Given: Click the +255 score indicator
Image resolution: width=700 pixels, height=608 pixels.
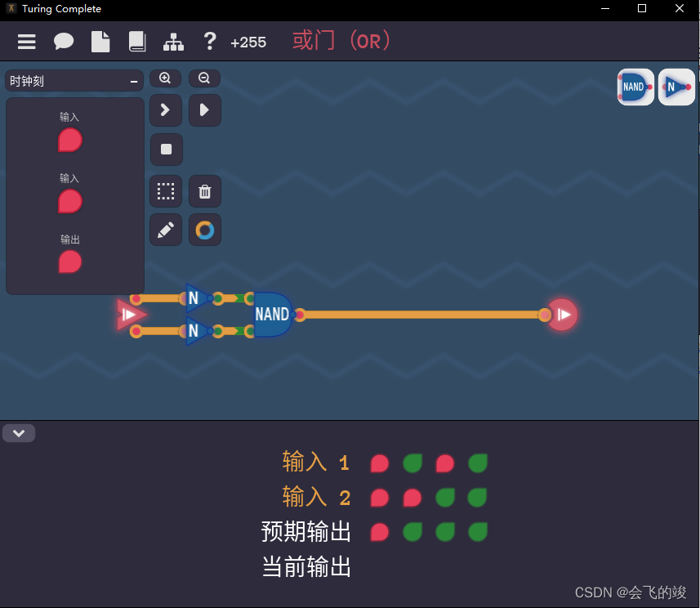Looking at the screenshot, I should (x=248, y=42).
